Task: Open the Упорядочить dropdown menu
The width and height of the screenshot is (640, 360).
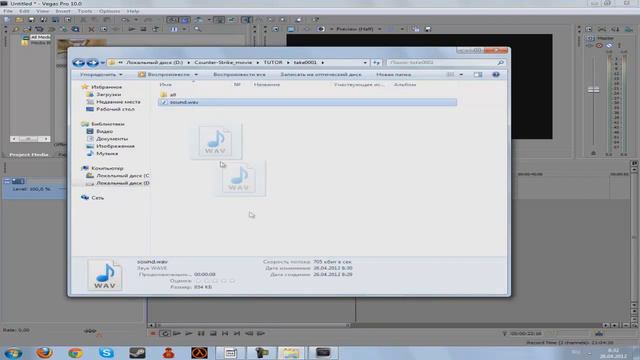Action: click(101, 75)
